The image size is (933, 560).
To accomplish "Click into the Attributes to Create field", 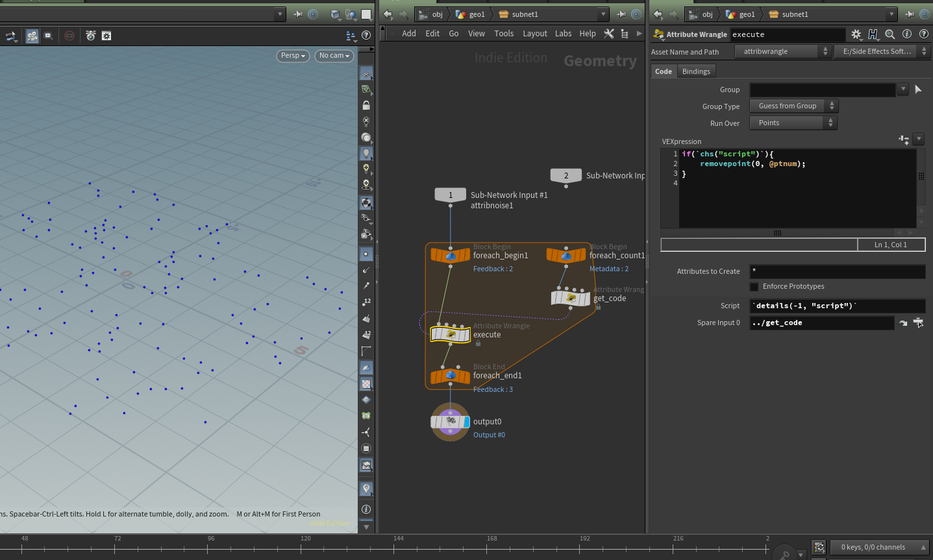I will coord(837,271).
